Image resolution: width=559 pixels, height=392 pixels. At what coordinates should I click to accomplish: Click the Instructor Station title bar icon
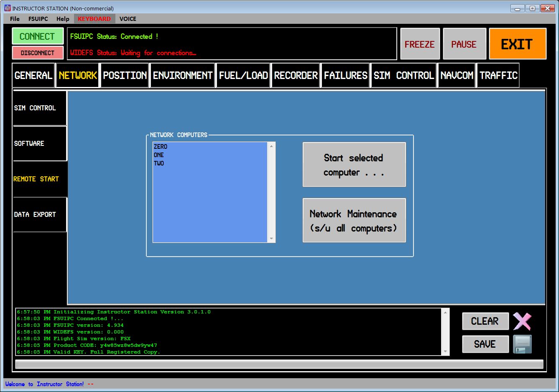[x=7, y=8]
